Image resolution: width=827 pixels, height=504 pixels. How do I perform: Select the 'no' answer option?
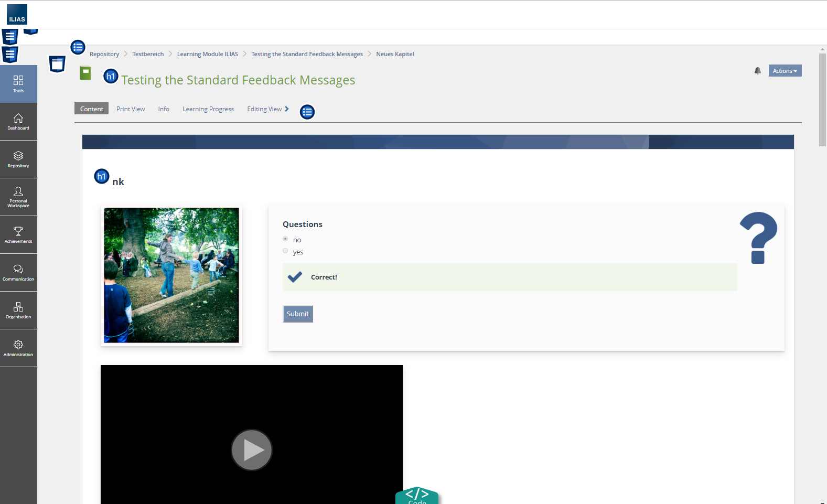285,239
